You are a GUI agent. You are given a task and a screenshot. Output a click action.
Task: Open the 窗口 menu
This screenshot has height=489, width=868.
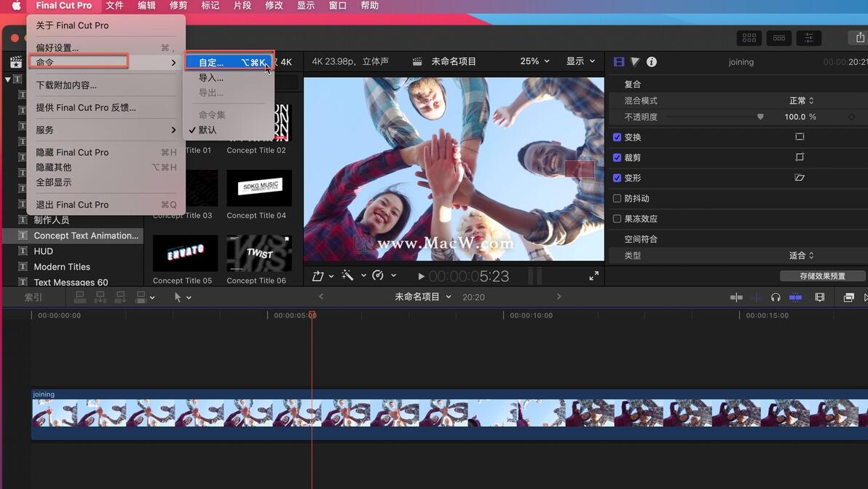(338, 6)
